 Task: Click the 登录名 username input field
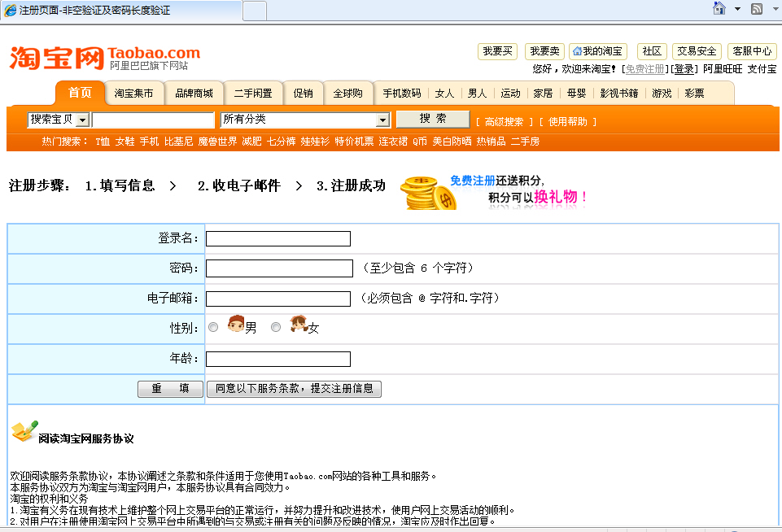[x=277, y=238]
